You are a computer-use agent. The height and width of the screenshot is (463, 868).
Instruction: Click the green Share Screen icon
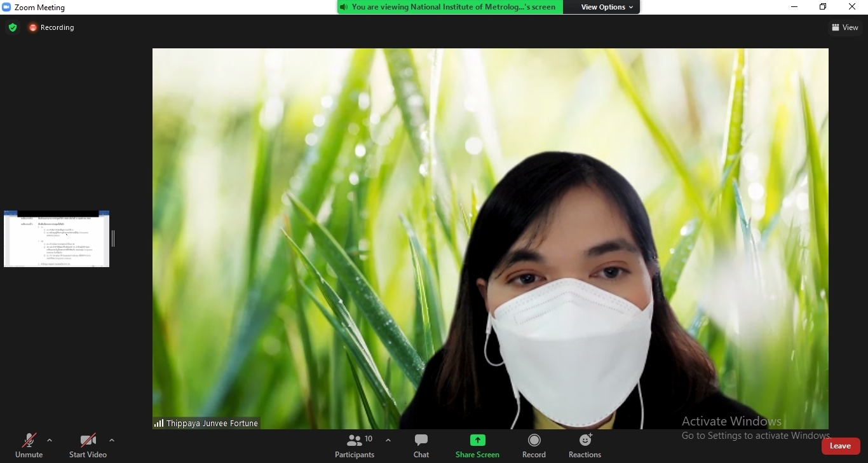(477, 440)
